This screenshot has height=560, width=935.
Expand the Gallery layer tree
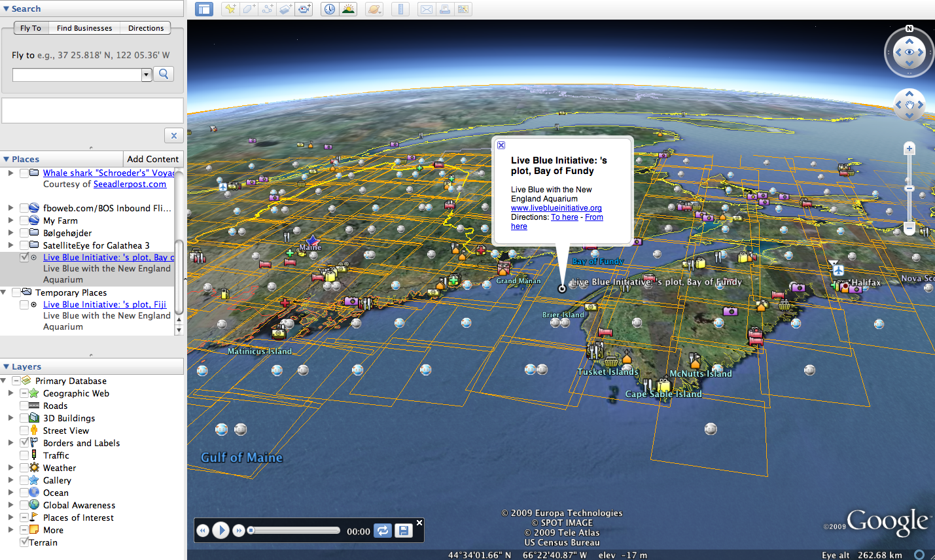pyautogui.click(x=10, y=480)
